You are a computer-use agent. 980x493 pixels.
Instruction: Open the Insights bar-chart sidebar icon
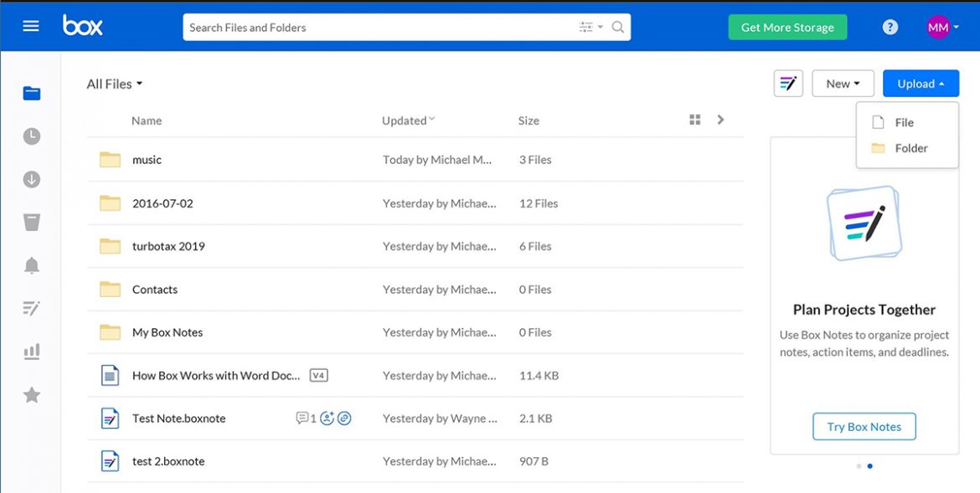point(31,351)
